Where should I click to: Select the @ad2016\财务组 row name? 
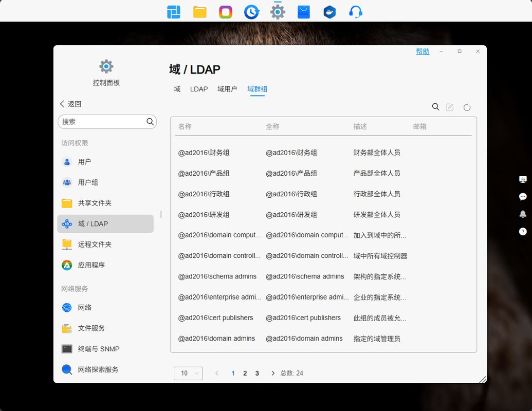(x=204, y=153)
